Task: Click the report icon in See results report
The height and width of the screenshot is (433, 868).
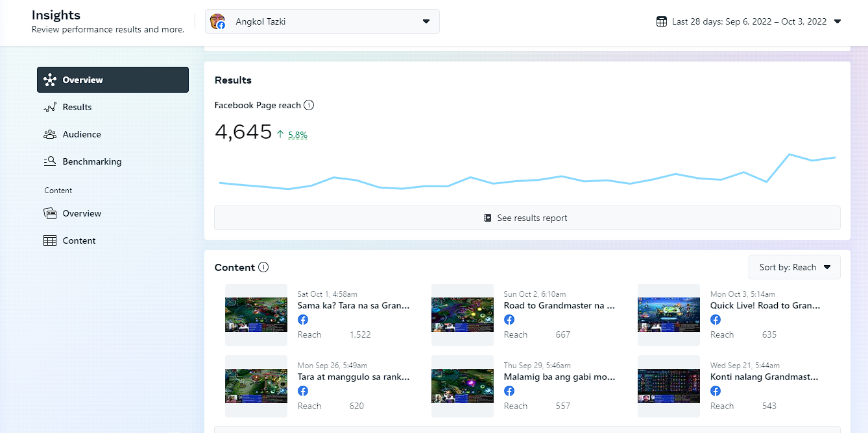Action: coord(488,218)
